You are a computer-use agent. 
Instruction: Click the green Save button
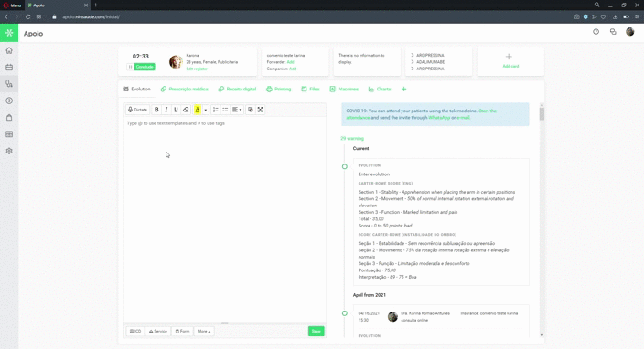click(x=317, y=331)
